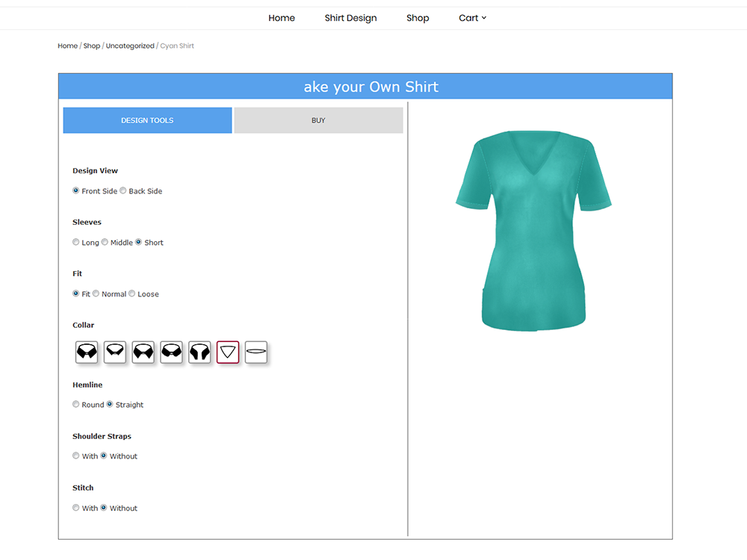Screen dimensions: 747x560
Task: Choose Short sleeves option
Action: (139, 242)
